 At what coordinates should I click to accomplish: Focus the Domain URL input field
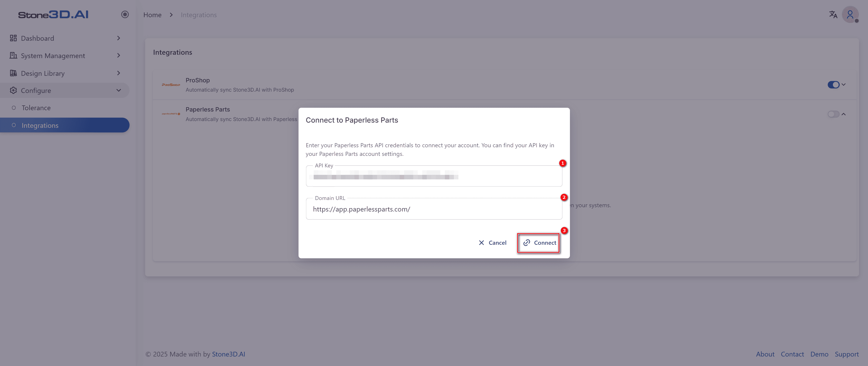tap(434, 209)
